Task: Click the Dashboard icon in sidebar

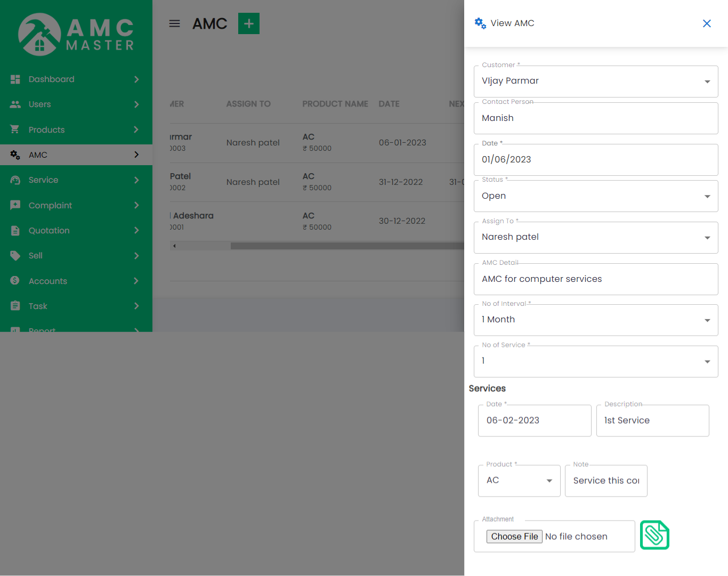Action: (15, 79)
